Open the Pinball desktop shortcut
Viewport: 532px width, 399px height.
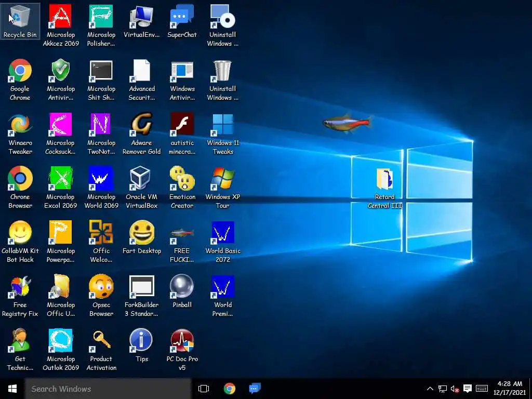coord(182,292)
